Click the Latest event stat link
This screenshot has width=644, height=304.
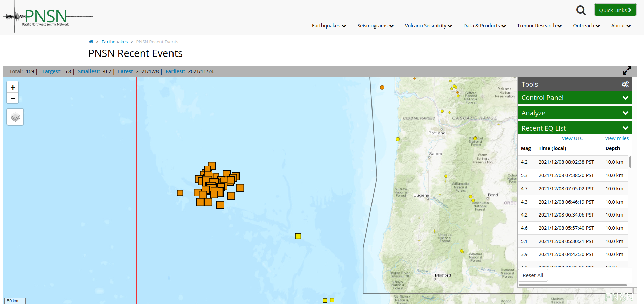(125, 71)
